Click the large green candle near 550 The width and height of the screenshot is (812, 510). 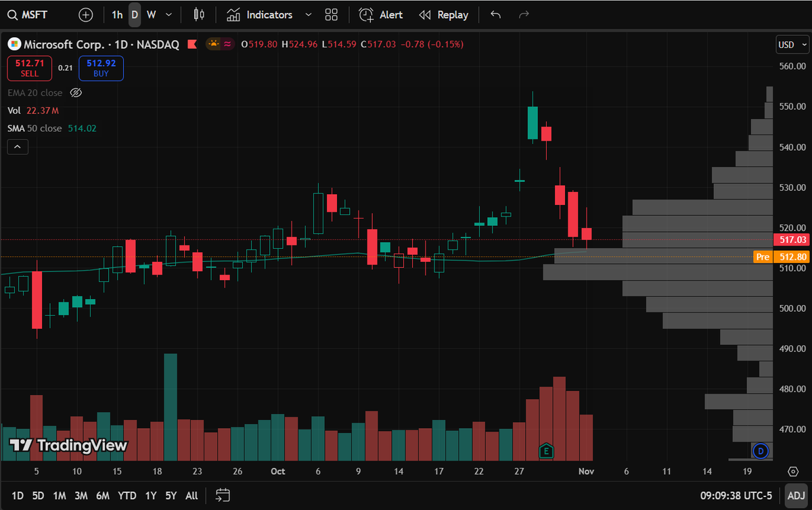533,122
